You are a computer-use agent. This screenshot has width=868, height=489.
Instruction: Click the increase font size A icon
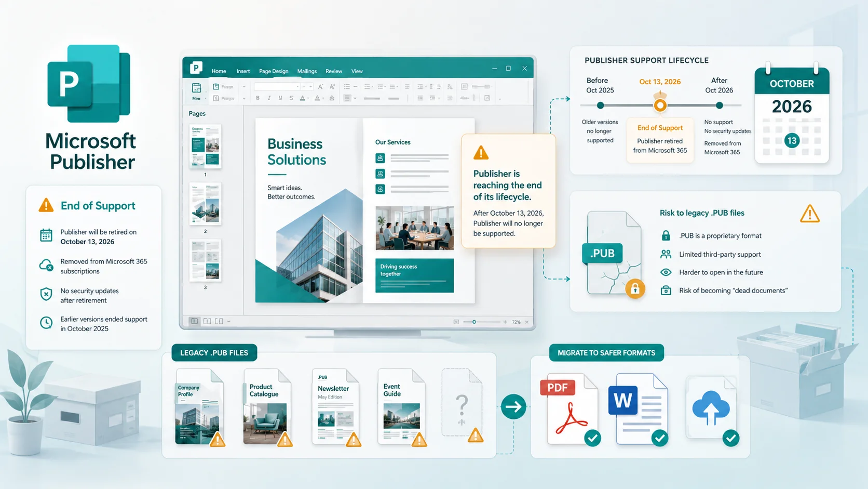point(320,87)
